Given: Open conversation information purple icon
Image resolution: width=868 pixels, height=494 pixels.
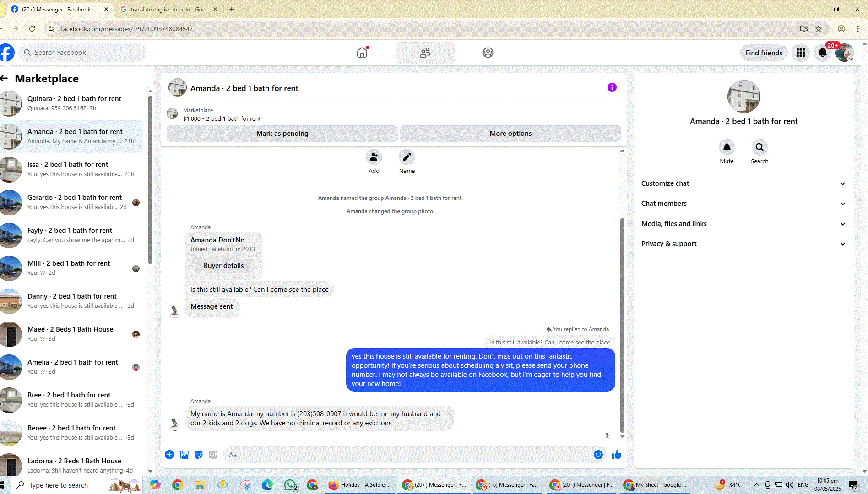Looking at the screenshot, I should pyautogui.click(x=612, y=87).
